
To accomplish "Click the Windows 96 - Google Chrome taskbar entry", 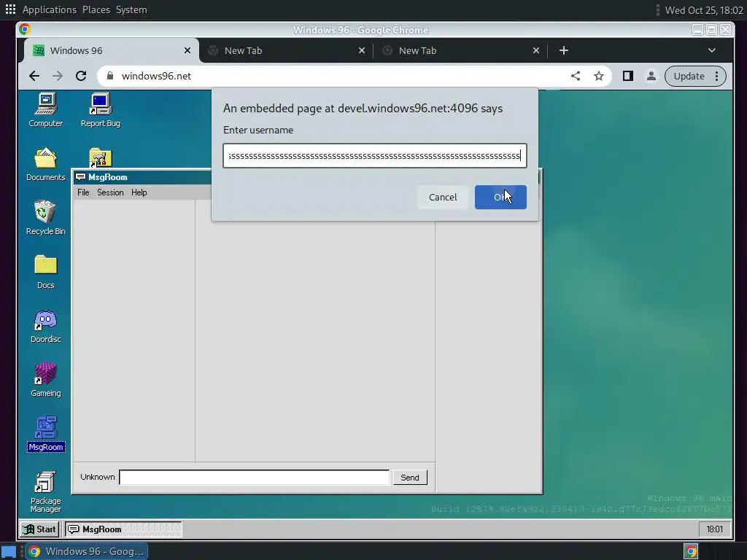I will pos(86,551).
